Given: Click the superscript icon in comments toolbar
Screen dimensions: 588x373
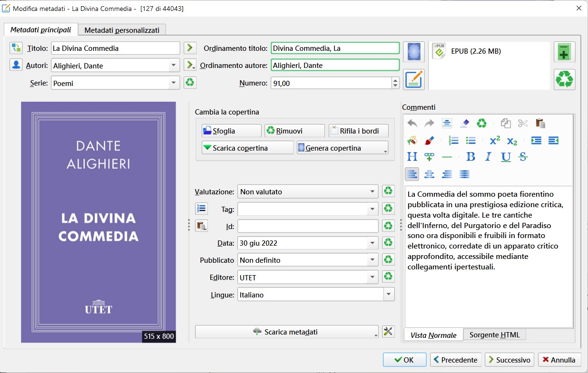Looking at the screenshot, I should 495,141.
